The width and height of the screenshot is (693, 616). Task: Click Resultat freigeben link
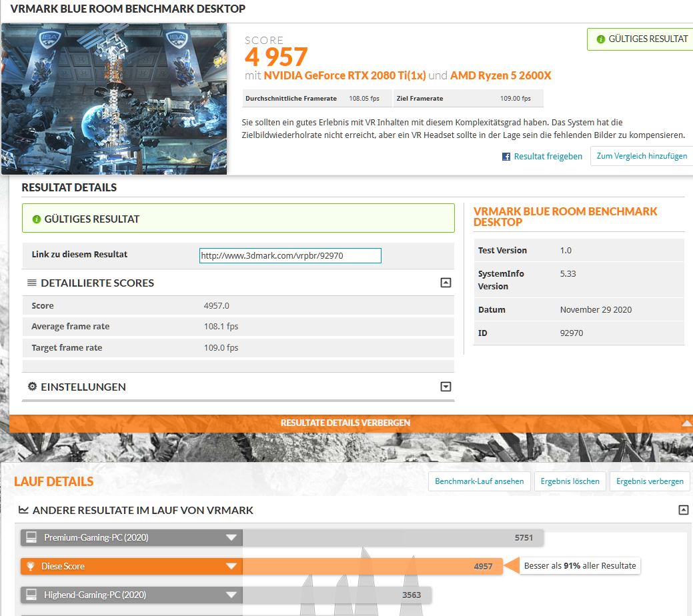click(548, 157)
